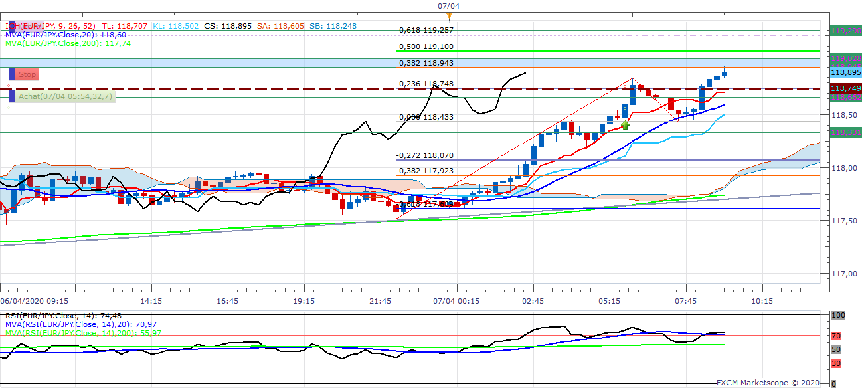
Task: Click the 0,618 119,257 Fibonacci level label
Action: pyautogui.click(x=426, y=31)
